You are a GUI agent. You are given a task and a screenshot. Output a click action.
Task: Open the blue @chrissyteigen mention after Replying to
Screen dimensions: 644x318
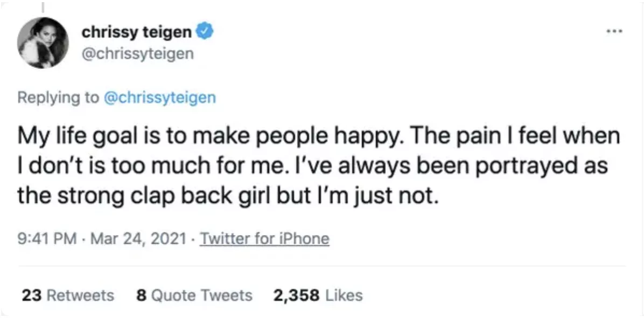pos(160,98)
